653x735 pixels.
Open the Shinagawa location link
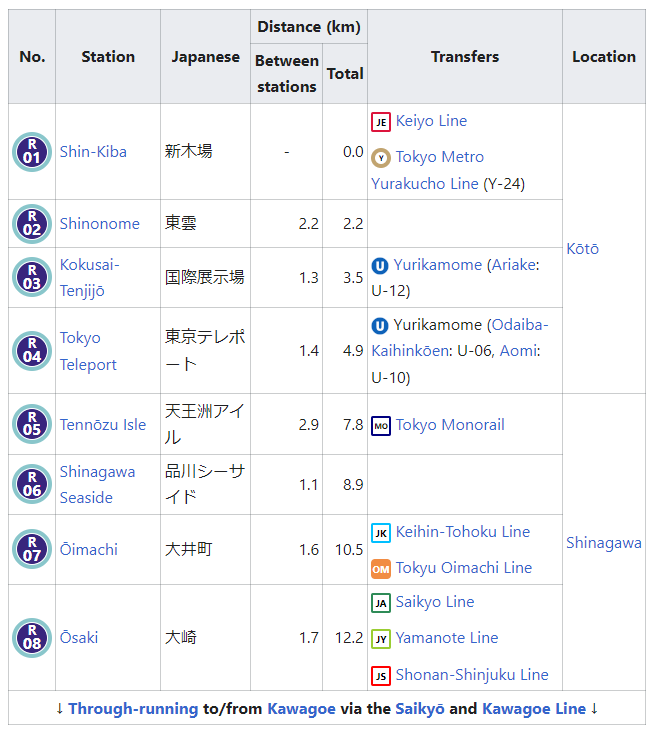pyautogui.click(x=604, y=543)
